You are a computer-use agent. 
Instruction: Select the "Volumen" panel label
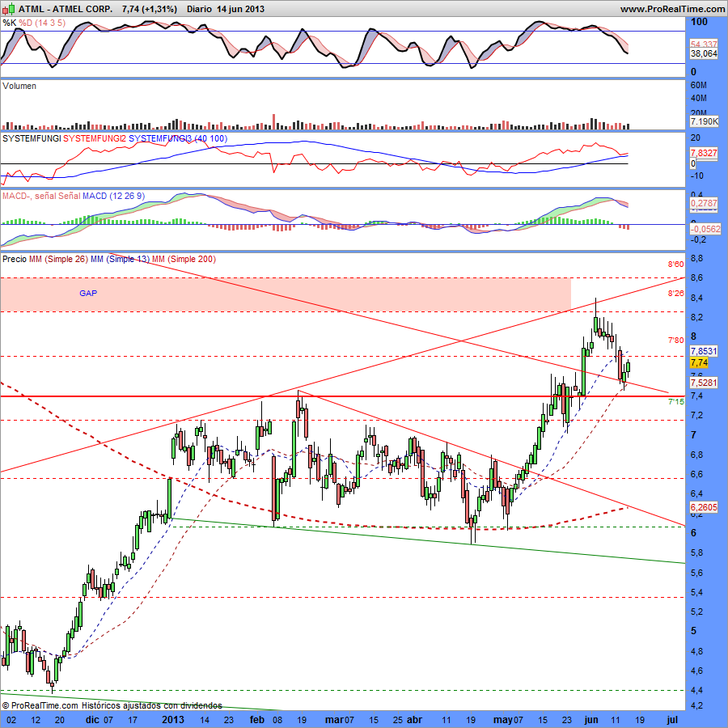(x=19, y=86)
